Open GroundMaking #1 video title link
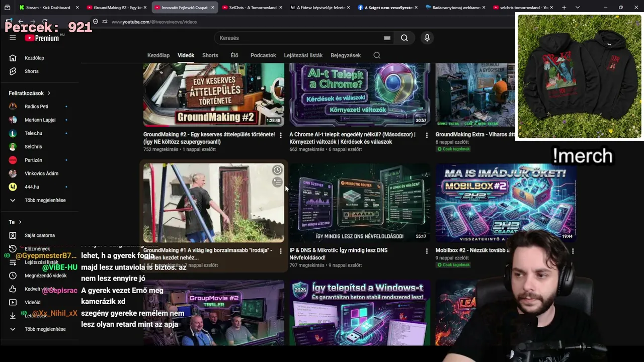The width and height of the screenshot is (644, 362). click(x=208, y=254)
